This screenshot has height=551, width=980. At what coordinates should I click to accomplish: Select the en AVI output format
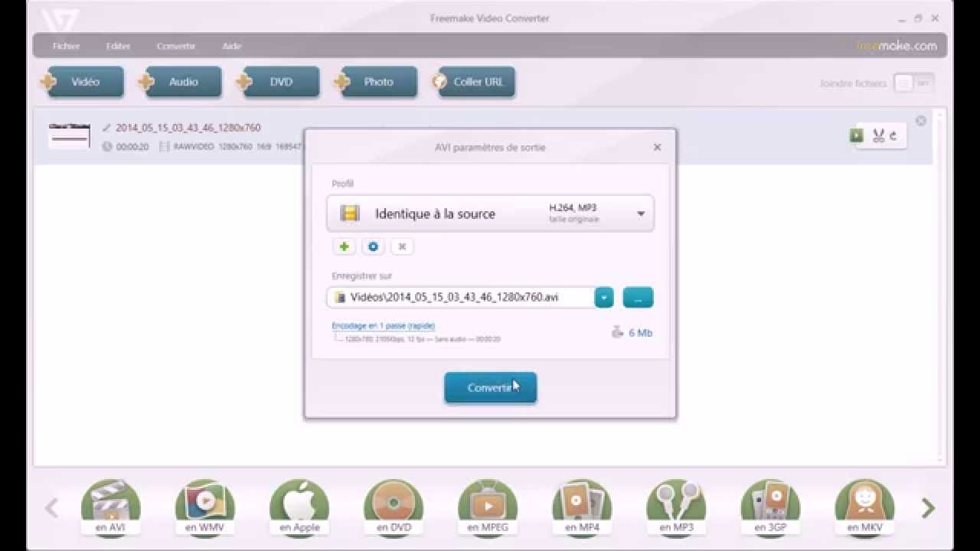pos(111,507)
